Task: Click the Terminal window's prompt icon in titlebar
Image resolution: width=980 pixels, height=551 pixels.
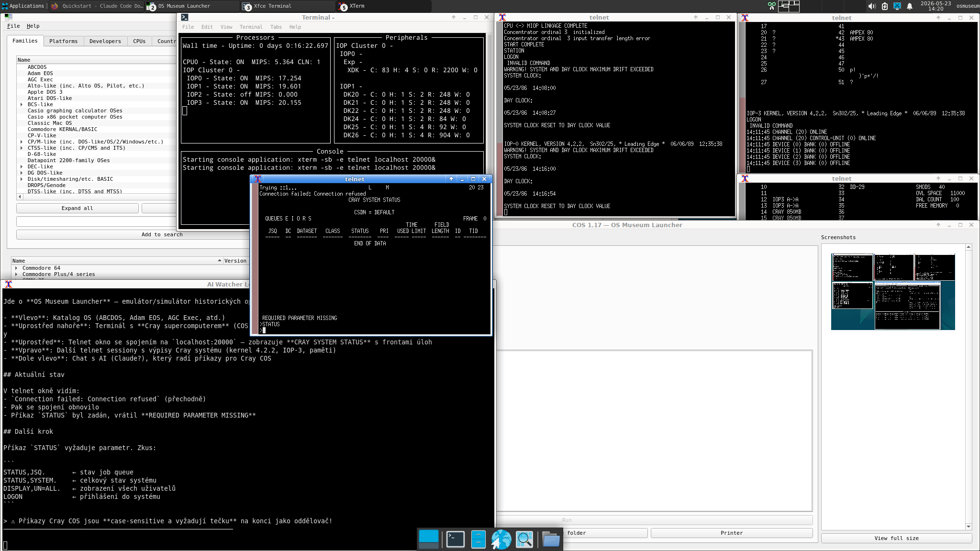Action: [185, 17]
